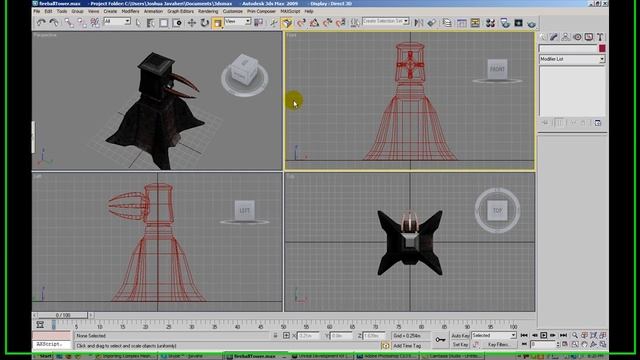Click the Go to End playback button
640x360 pixels.
[563, 336]
